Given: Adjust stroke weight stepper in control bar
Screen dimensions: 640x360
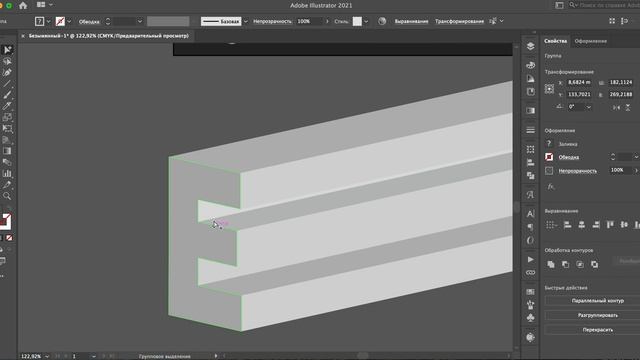Looking at the screenshot, I should [108, 21].
